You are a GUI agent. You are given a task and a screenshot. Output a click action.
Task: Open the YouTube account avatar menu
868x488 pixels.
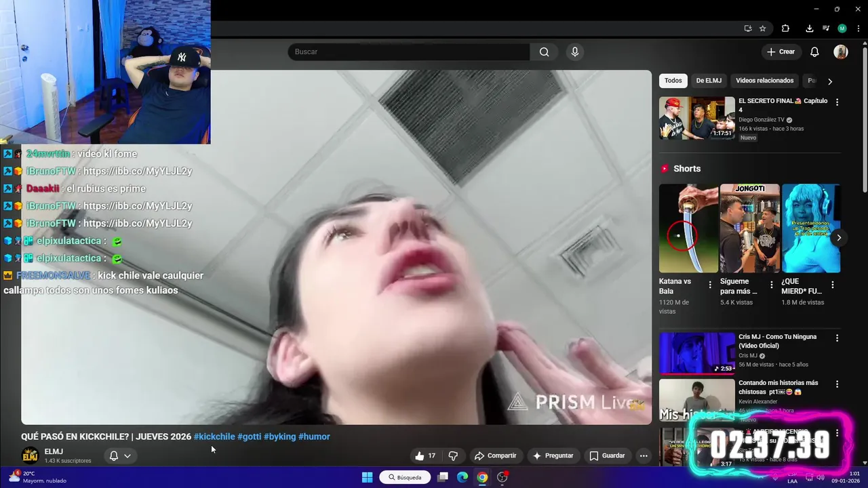tap(841, 52)
